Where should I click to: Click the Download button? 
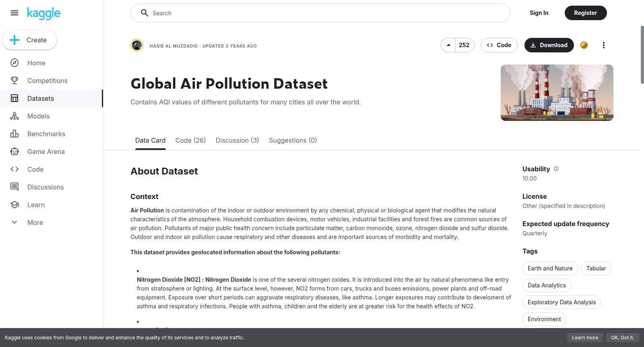(549, 45)
